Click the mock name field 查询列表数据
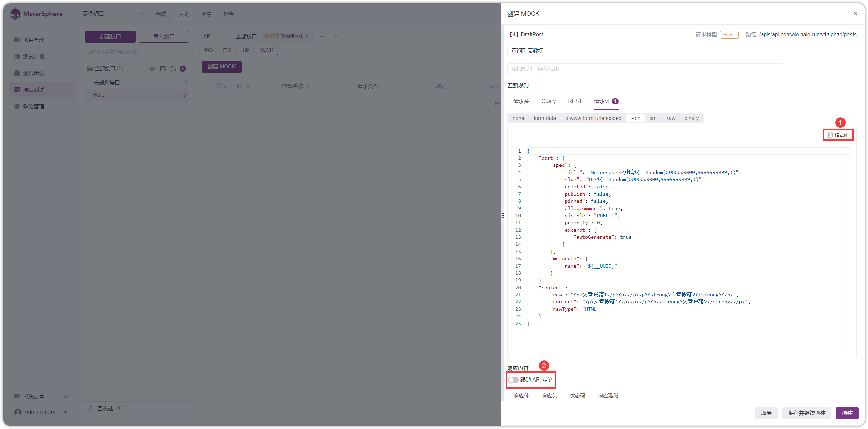868x429 pixels. pyautogui.click(x=645, y=51)
